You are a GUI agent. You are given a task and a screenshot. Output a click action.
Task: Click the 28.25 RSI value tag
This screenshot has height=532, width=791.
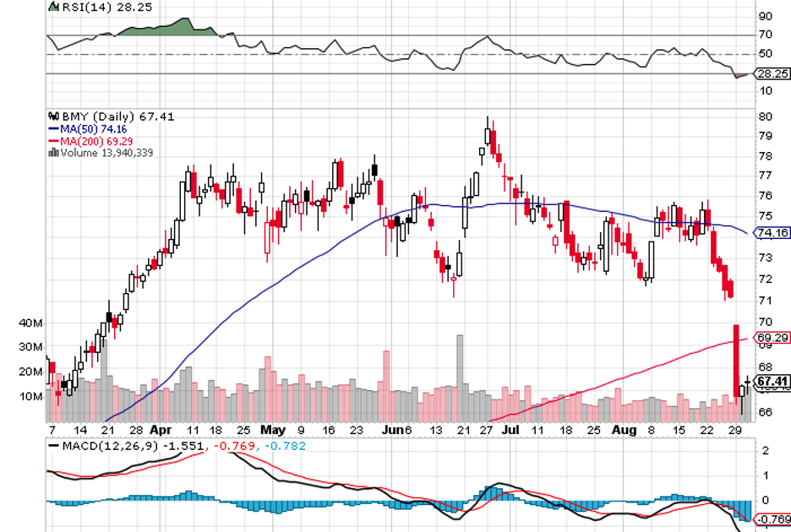click(x=771, y=73)
